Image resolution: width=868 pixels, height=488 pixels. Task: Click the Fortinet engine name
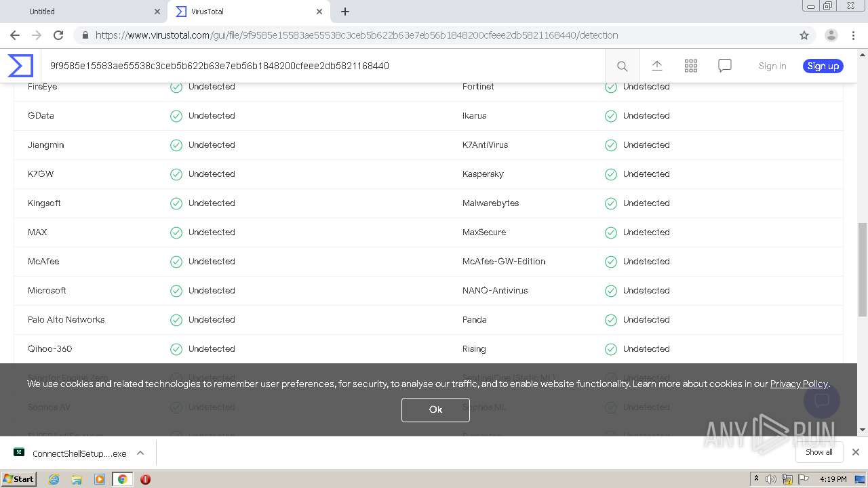pyautogui.click(x=478, y=87)
